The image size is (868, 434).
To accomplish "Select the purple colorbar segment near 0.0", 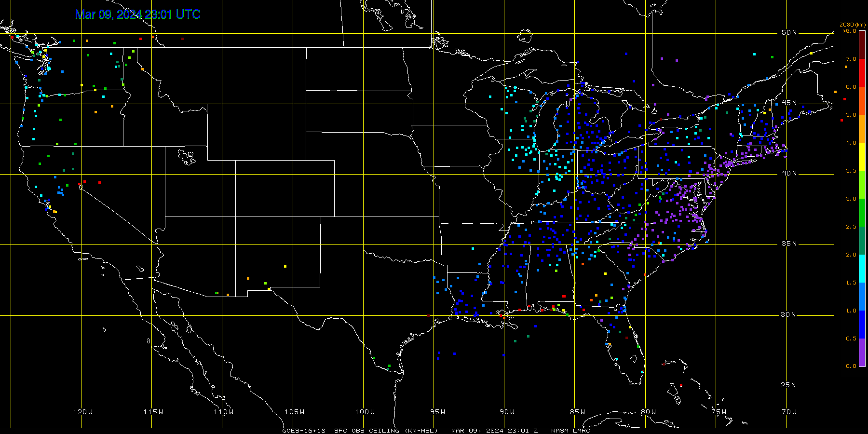I will [x=862, y=353].
